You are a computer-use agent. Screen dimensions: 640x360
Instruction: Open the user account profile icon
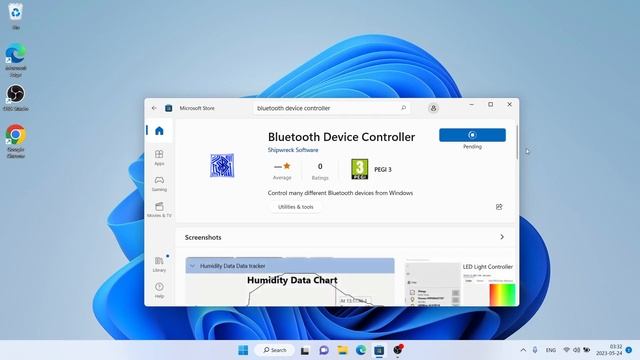click(433, 108)
